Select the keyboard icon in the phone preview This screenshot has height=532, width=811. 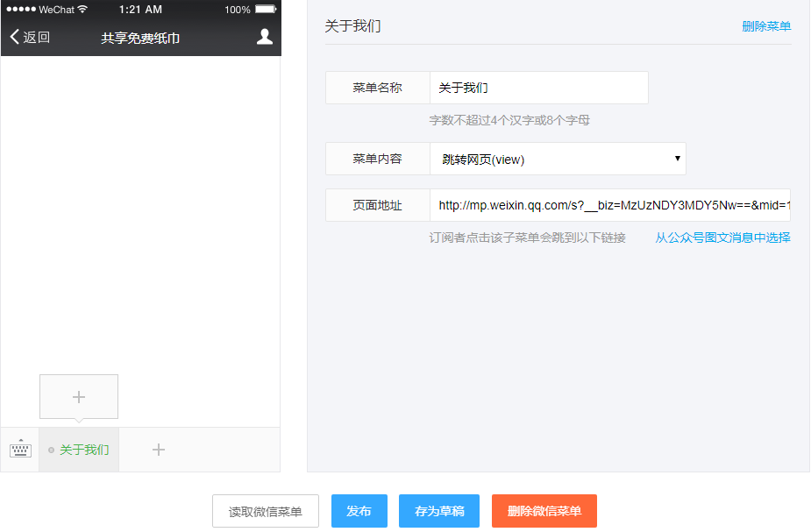point(18,449)
